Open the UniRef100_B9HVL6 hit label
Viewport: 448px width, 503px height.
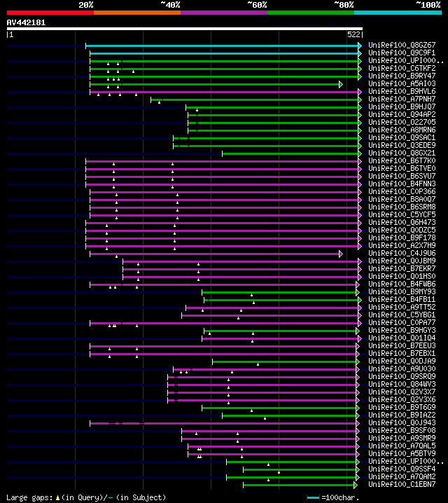pyautogui.click(x=402, y=92)
